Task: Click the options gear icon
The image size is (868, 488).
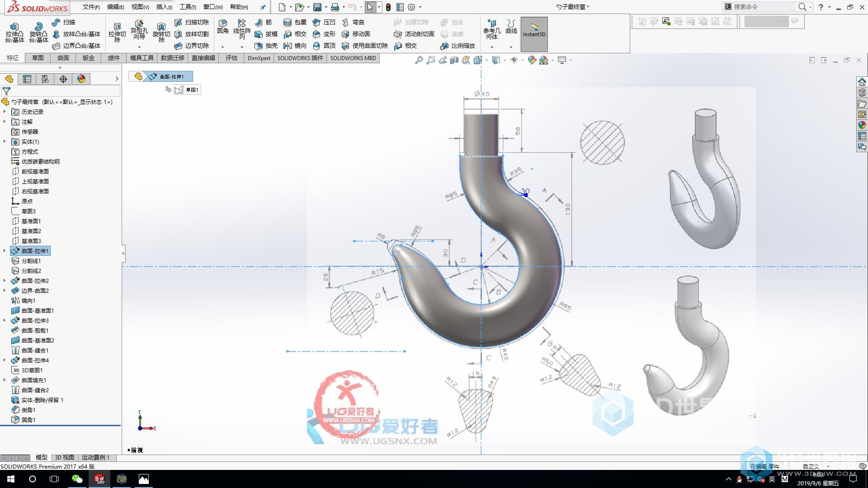Action: [x=411, y=7]
